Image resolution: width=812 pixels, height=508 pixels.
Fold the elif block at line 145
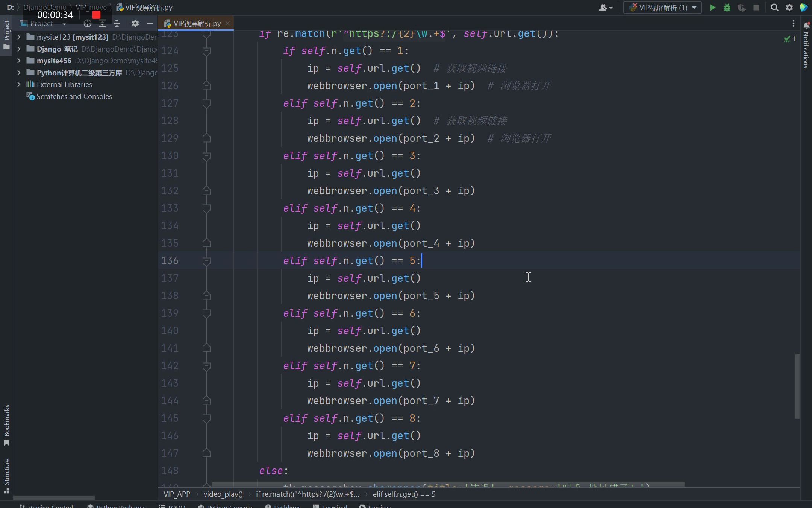pos(206,418)
